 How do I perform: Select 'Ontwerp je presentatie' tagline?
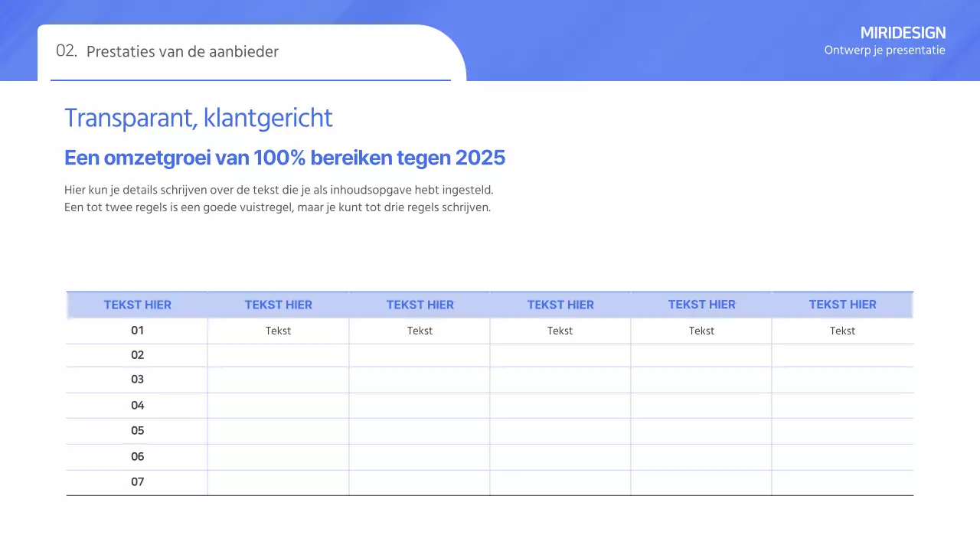coord(884,50)
